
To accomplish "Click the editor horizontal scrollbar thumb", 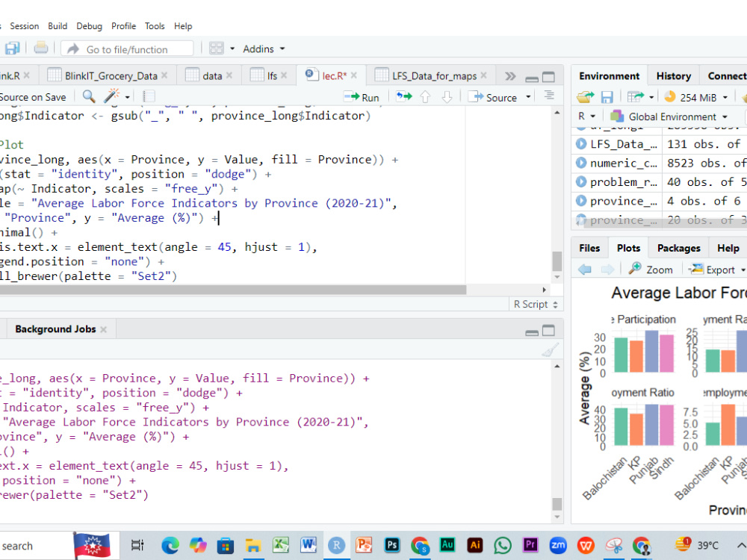I will [233, 290].
